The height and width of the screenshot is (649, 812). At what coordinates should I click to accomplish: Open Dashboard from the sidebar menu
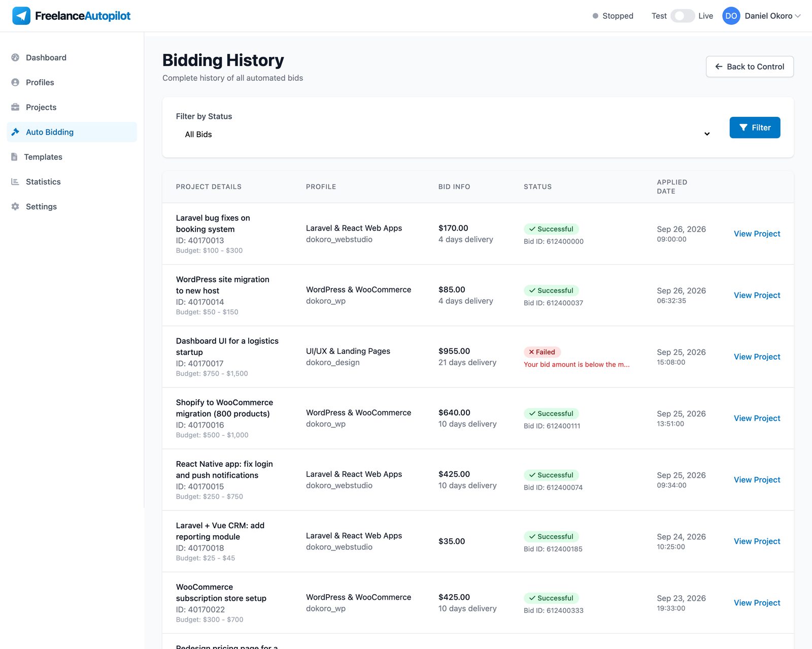click(72, 57)
